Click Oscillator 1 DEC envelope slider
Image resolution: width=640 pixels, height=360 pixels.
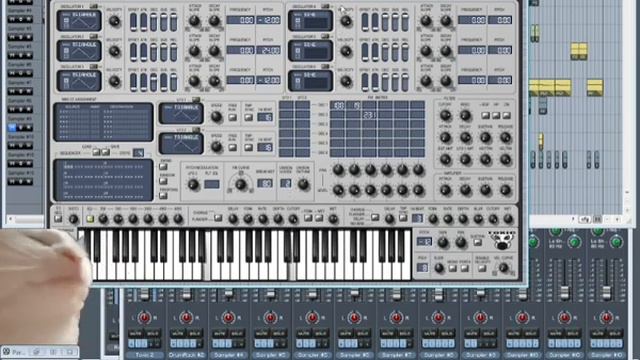coord(153,22)
